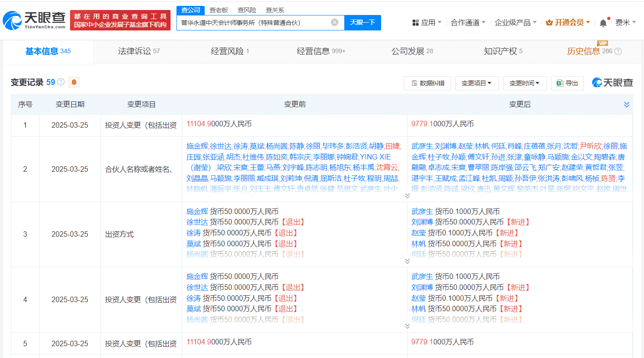Screen dimensions: 644x358
Task: Click the 天眼一下 search button
Action: [x=362, y=22]
